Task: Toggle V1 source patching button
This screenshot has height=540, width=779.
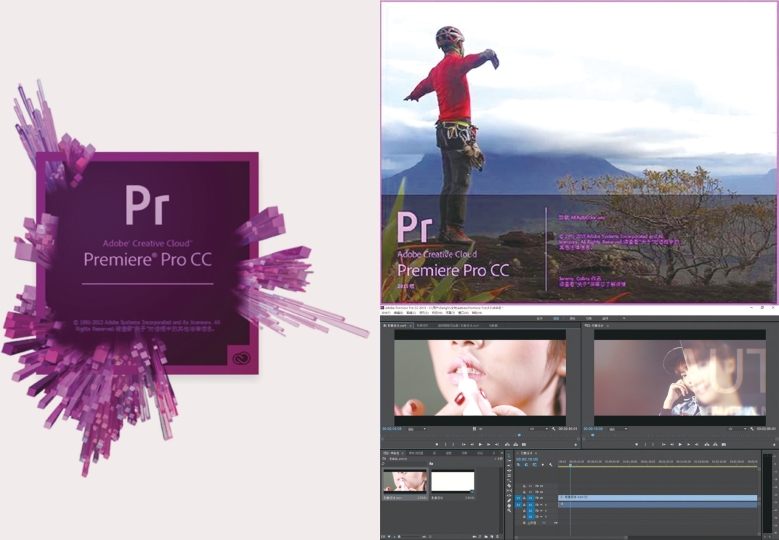Action: (518, 498)
